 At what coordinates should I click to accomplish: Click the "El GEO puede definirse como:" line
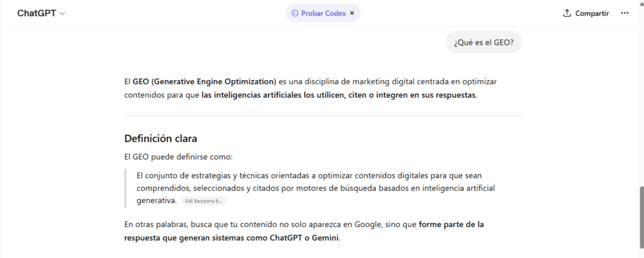pos(179,157)
